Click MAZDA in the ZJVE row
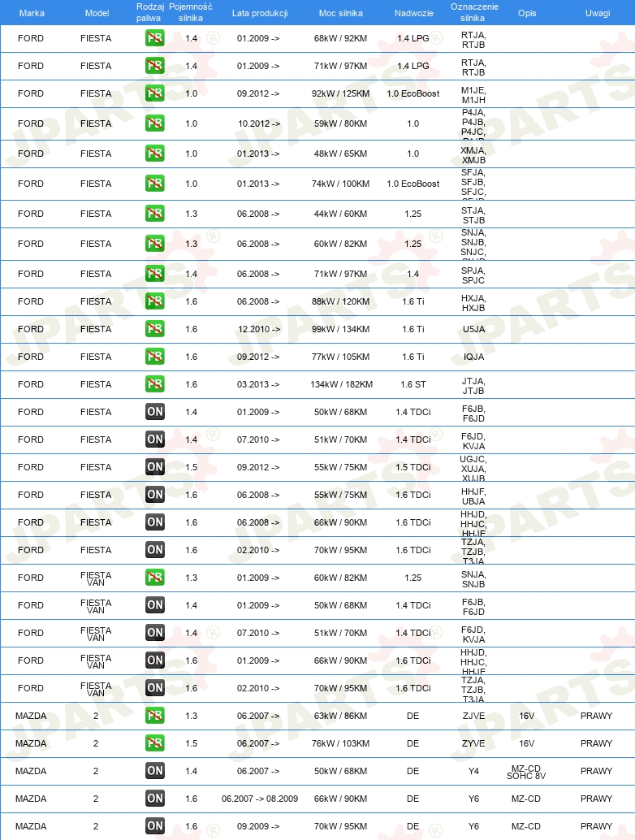This screenshot has height=840, width=635. [x=31, y=716]
